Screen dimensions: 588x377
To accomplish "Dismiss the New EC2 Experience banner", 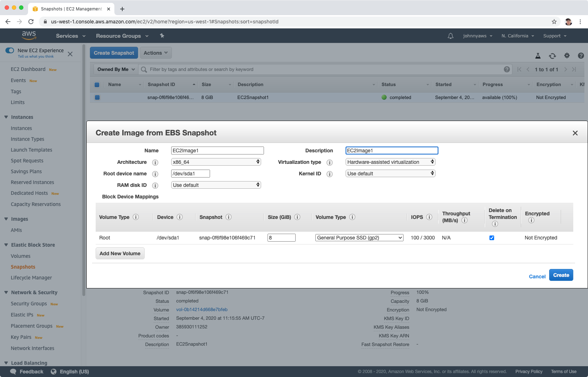I will point(70,54).
